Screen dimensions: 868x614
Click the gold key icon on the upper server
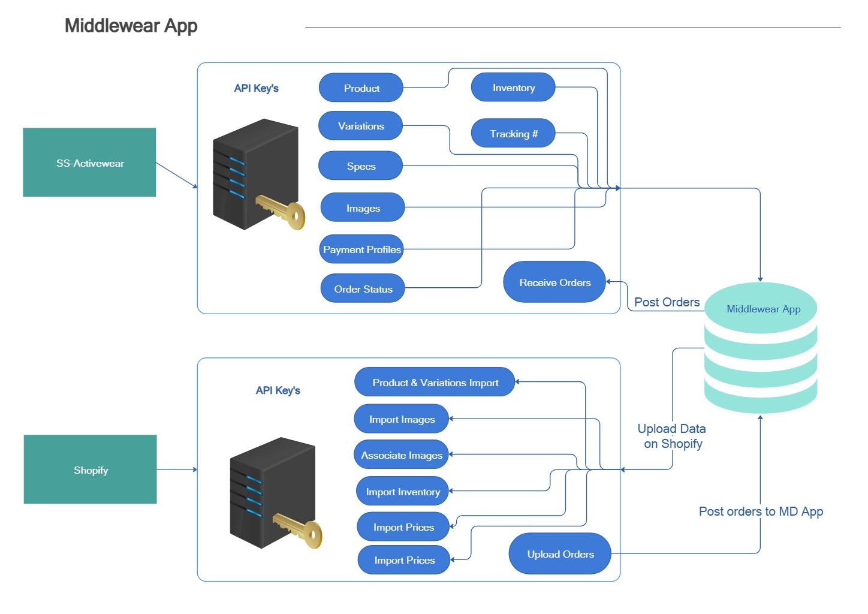point(281,212)
